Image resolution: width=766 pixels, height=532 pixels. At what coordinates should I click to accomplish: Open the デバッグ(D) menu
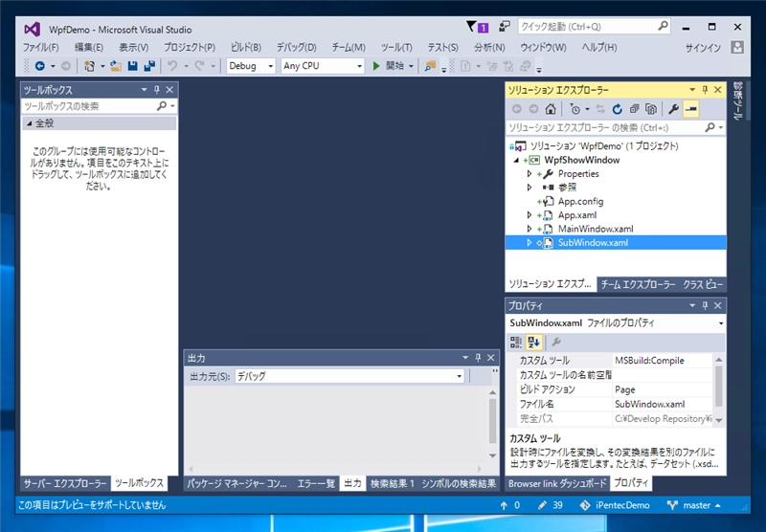click(x=297, y=47)
